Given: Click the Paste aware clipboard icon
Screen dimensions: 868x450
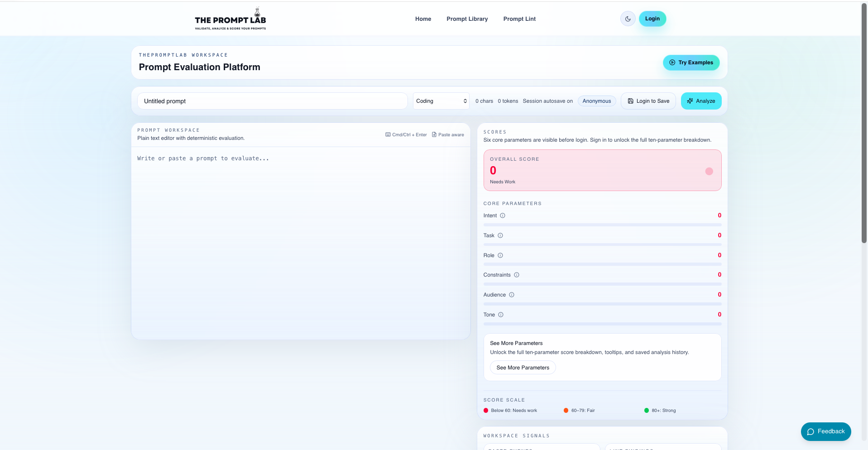Looking at the screenshot, I should click(x=434, y=134).
